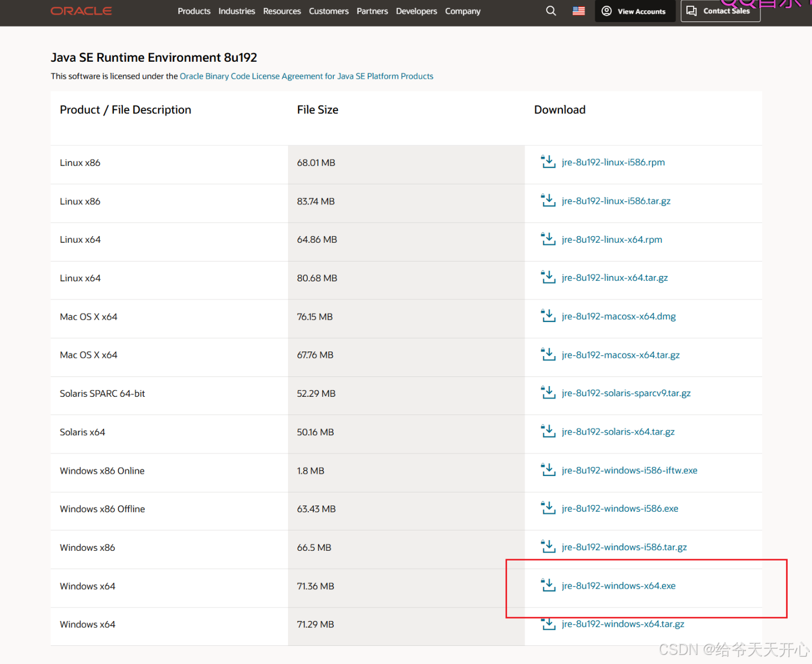
Task: Click the Contact Sales button
Action: coord(720,11)
